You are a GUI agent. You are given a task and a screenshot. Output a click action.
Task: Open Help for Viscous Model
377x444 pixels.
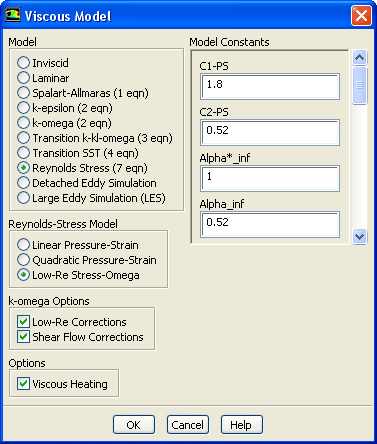242,425
